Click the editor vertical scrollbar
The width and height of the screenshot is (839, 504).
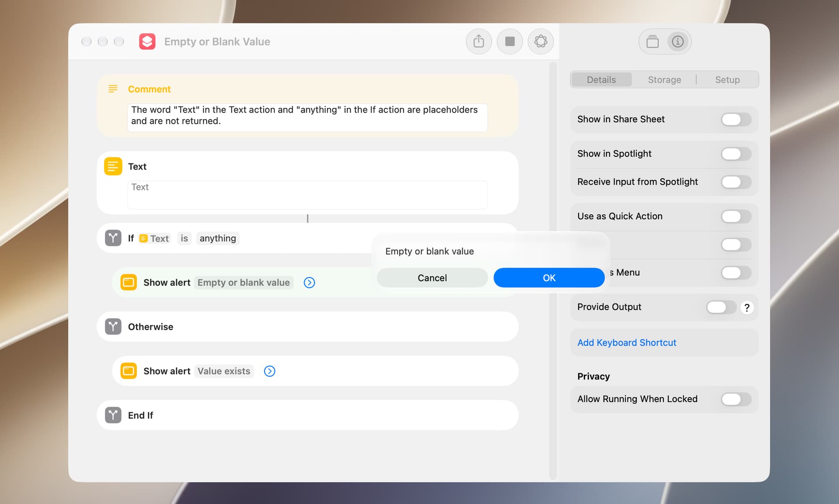pos(553,271)
